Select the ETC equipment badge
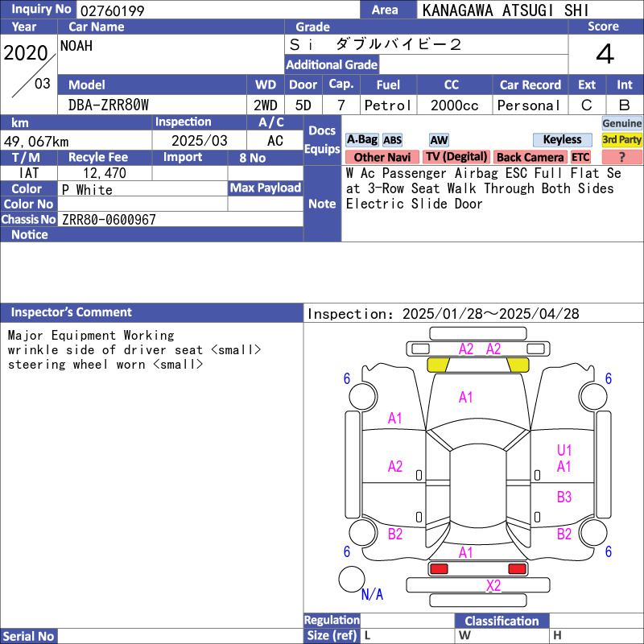 [580, 157]
